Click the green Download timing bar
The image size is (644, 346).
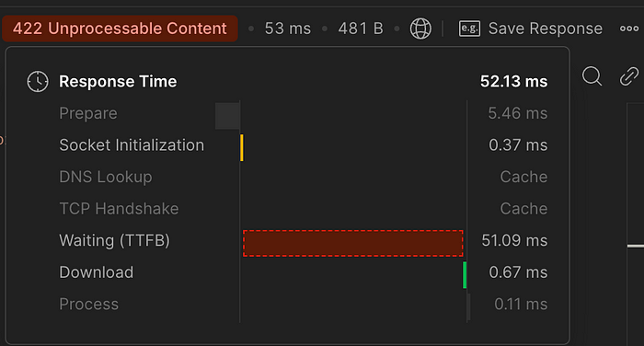465,275
